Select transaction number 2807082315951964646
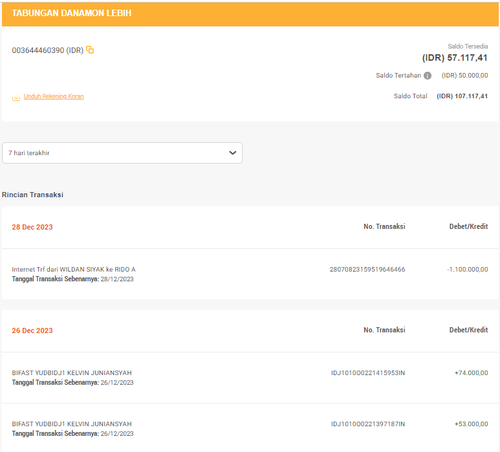Image resolution: width=500 pixels, height=452 pixels. pos(367,269)
